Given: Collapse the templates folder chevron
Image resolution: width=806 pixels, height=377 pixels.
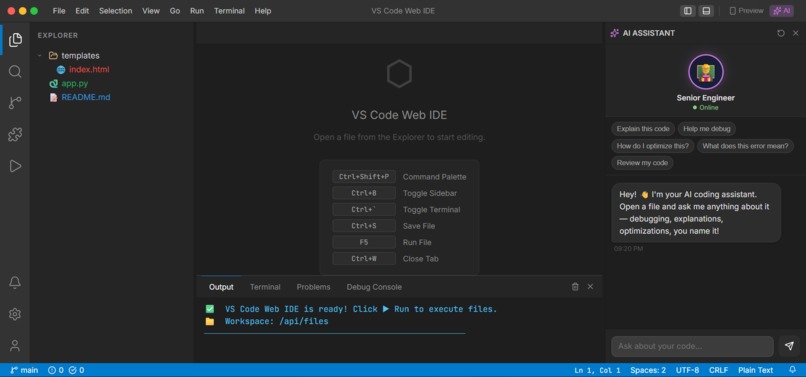Looking at the screenshot, I should click(40, 56).
